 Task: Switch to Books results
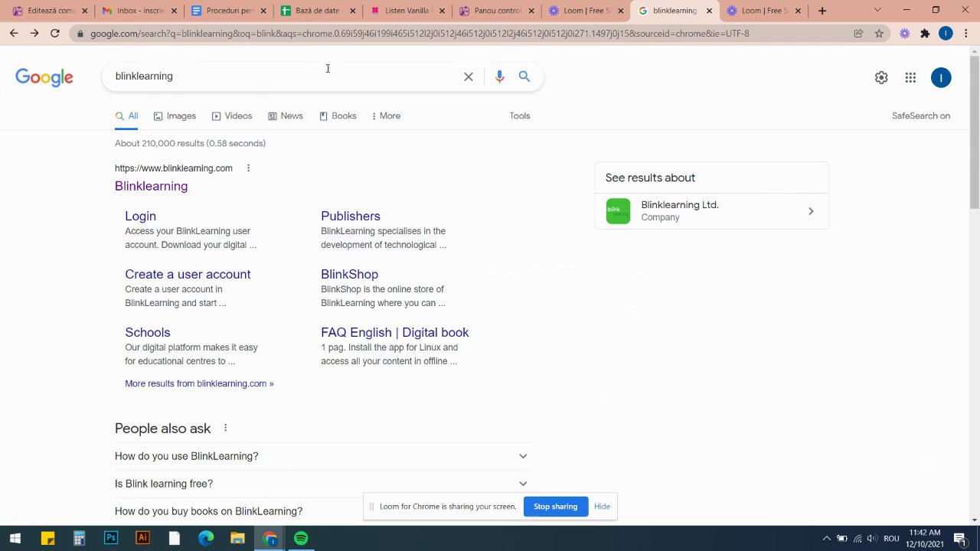pyautogui.click(x=338, y=116)
